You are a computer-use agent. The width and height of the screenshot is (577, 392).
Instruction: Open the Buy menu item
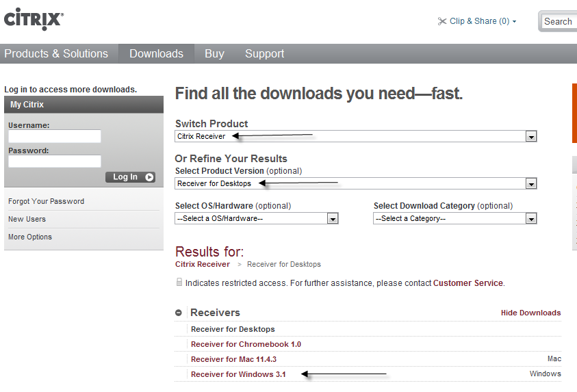(214, 53)
